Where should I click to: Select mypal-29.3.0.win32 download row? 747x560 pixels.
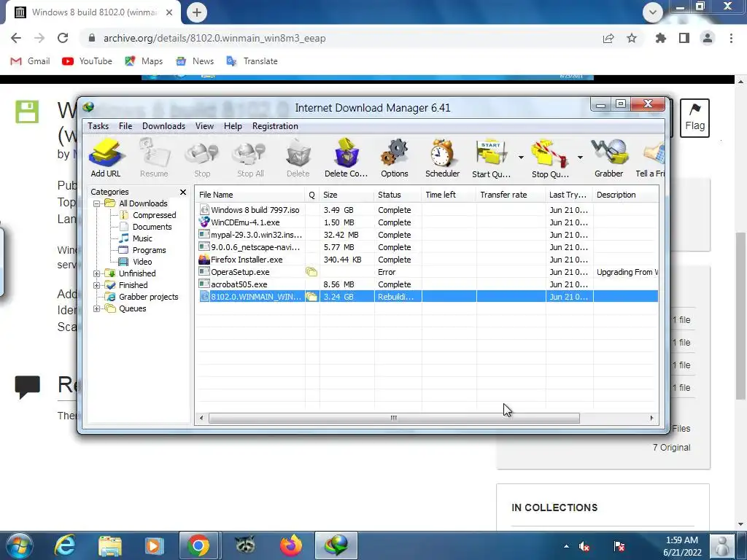click(427, 235)
